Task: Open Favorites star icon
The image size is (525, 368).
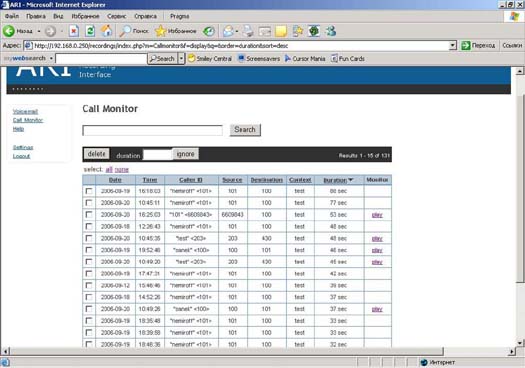Action: pos(160,31)
